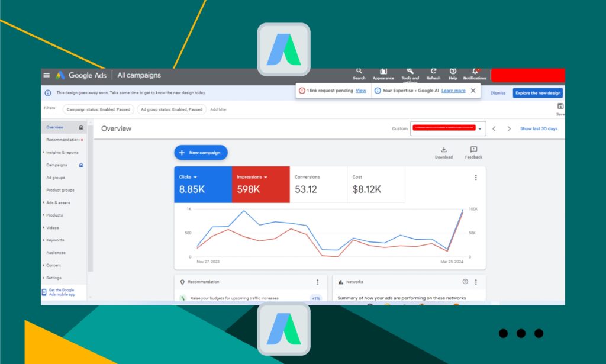Go to Ad groups in sidebar
Image resolution: width=606 pixels, height=364 pixels.
[56, 178]
